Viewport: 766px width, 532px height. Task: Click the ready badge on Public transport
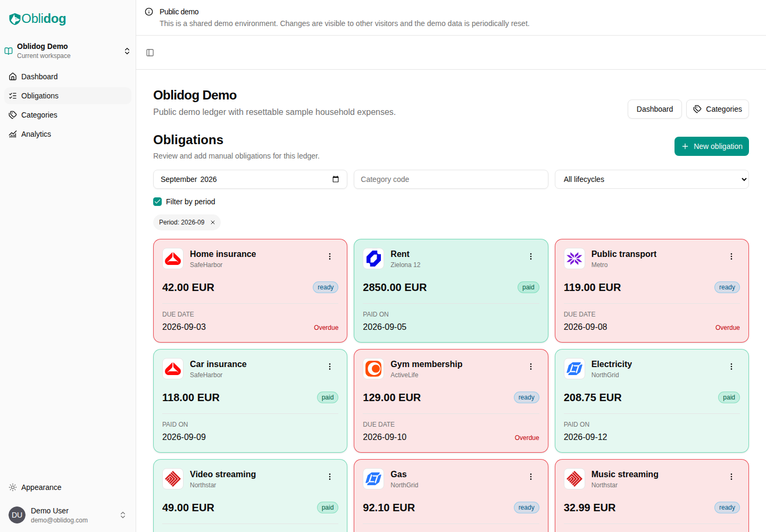tap(727, 287)
